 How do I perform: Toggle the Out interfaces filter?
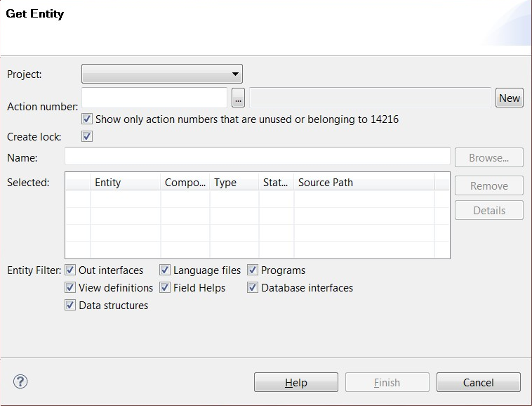pyautogui.click(x=70, y=270)
